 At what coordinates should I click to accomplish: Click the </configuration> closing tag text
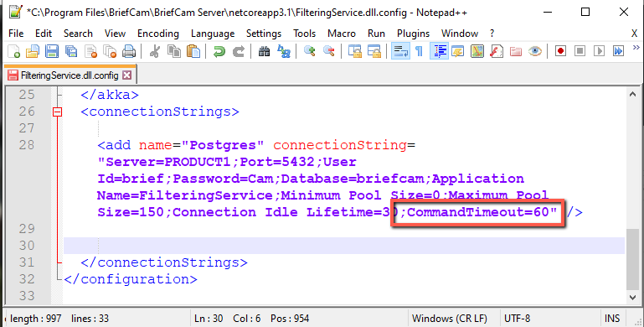[x=131, y=279]
